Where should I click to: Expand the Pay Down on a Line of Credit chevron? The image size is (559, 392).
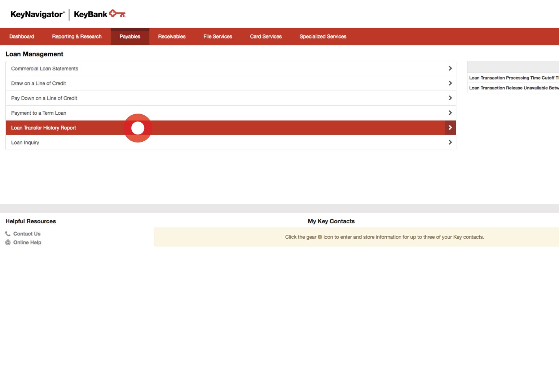pos(450,98)
